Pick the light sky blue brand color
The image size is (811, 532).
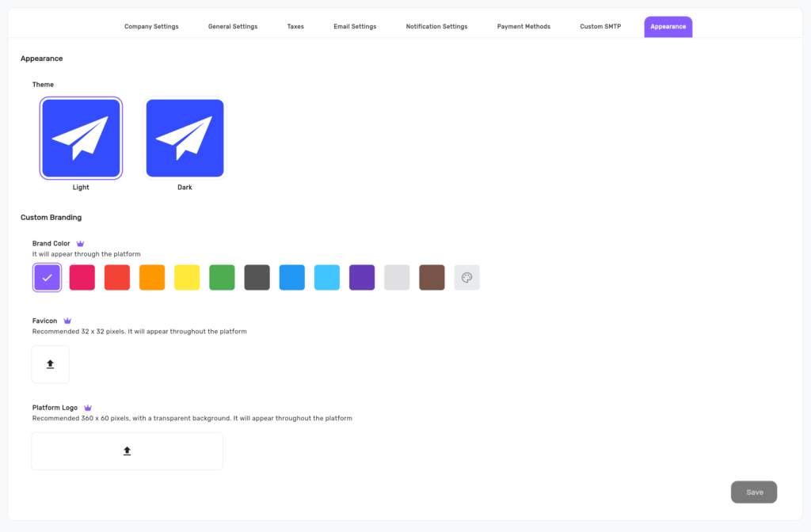(327, 278)
